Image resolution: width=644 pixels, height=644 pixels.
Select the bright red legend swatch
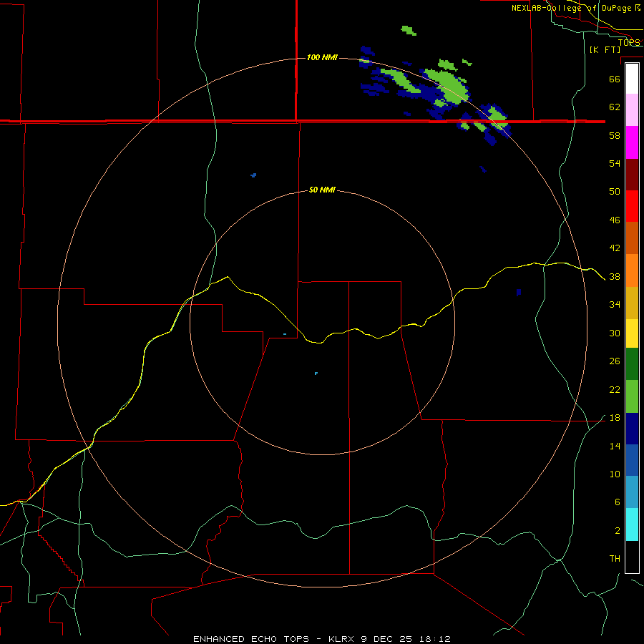click(x=632, y=206)
